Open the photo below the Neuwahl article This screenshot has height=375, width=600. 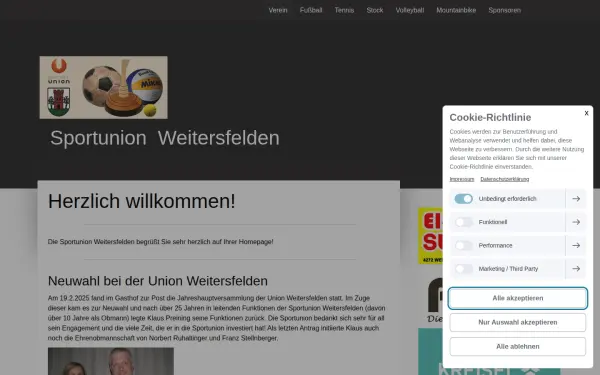click(x=111, y=361)
